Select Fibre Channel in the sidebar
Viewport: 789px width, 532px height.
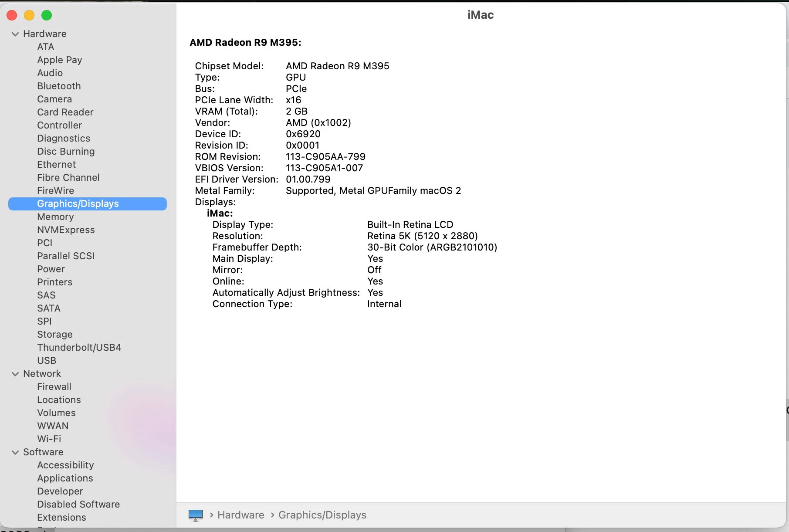point(68,177)
